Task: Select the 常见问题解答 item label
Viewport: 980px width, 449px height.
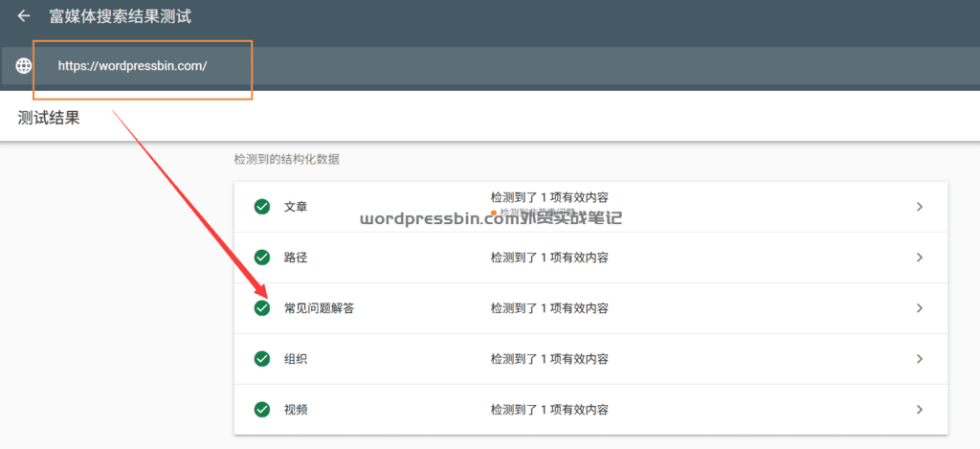Action: [x=319, y=308]
